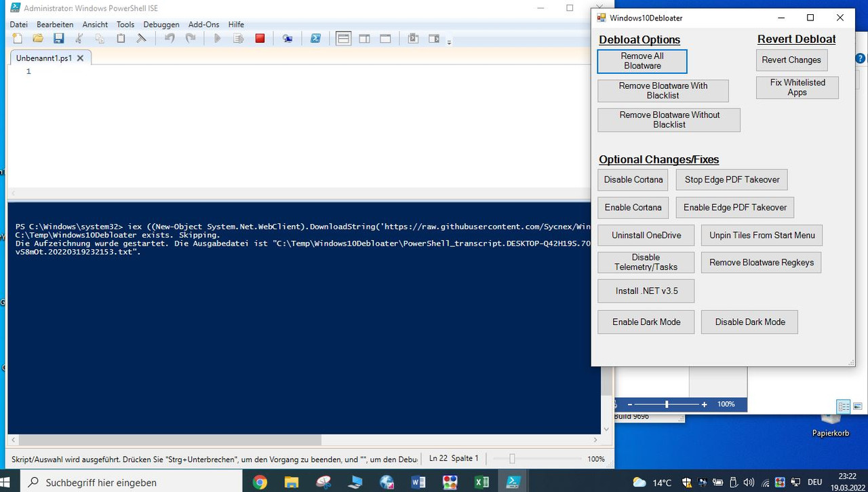
Task: Open Microsoft Word from taskbar
Action: click(x=418, y=482)
